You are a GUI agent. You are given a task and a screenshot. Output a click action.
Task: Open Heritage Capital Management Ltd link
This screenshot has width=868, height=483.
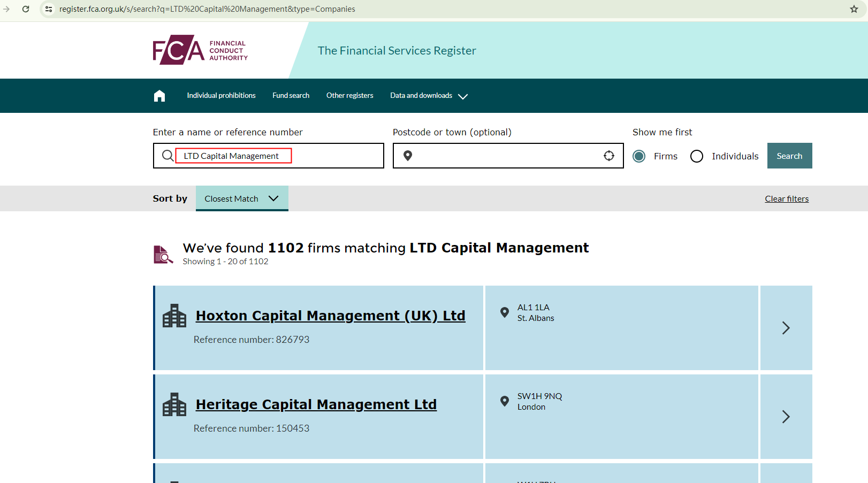(316, 404)
